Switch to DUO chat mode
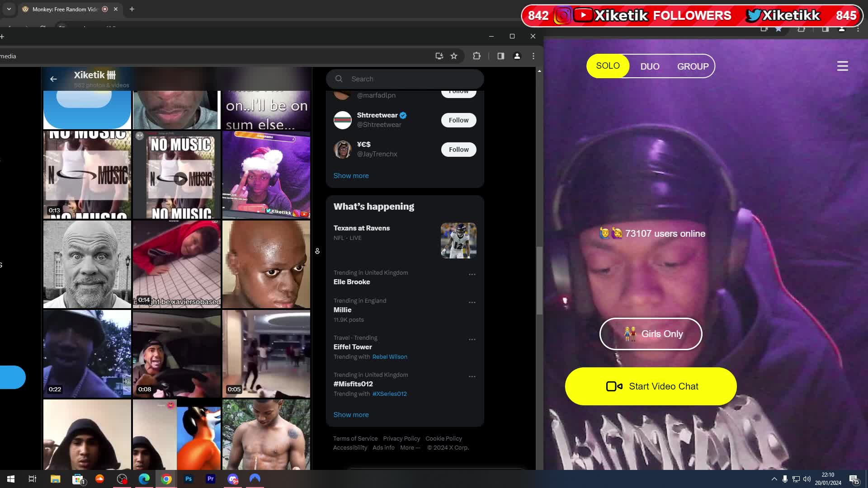The image size is (868, 488). (x=650, y=66)
